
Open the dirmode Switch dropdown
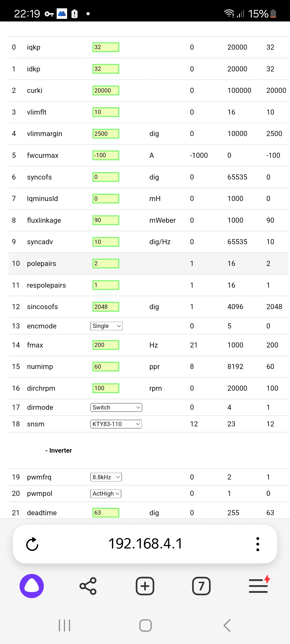(116, 407)
